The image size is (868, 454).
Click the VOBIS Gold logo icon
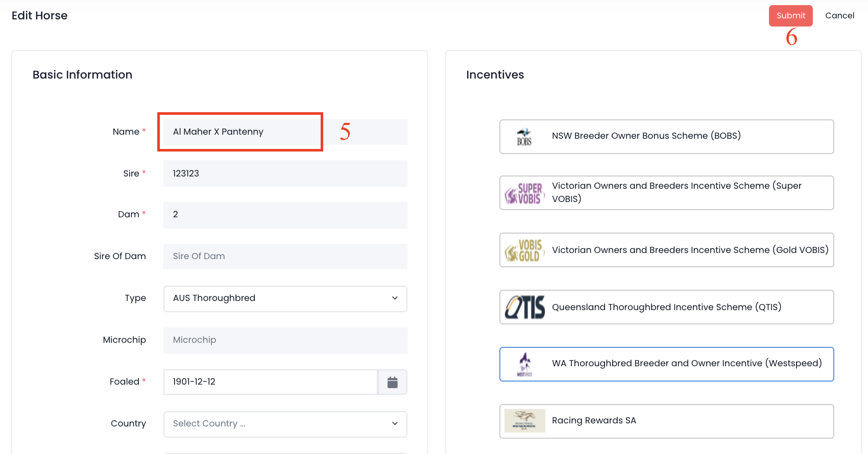[524, 250]
